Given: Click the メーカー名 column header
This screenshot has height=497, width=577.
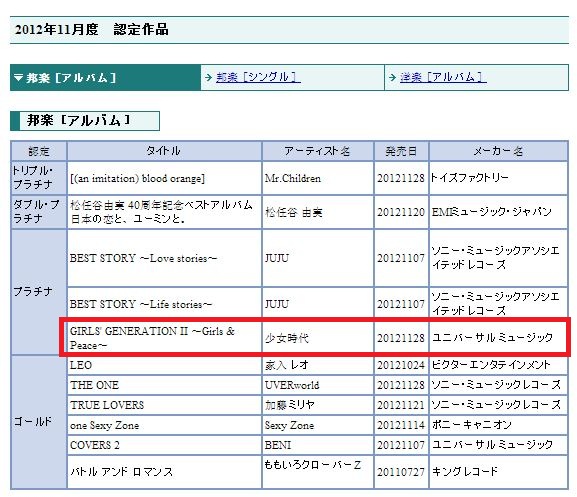Looking at the screenshot, I should (498, 151).
